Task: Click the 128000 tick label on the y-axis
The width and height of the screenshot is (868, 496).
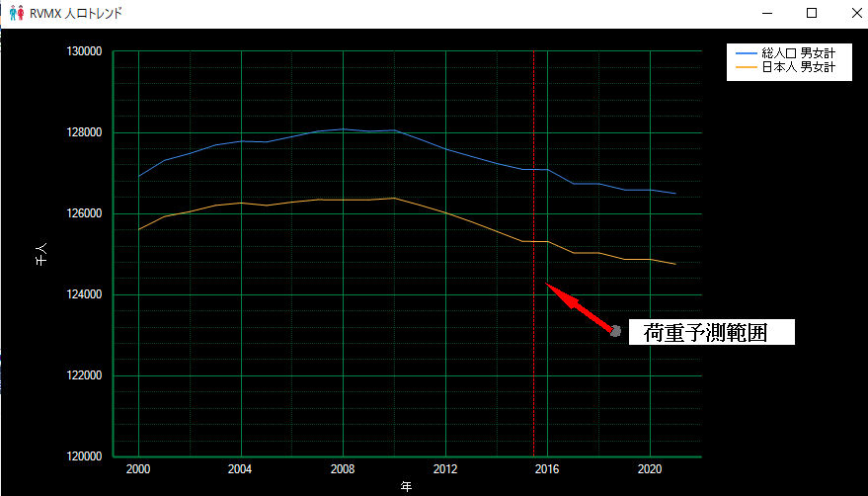Action: tap(86, 133)
